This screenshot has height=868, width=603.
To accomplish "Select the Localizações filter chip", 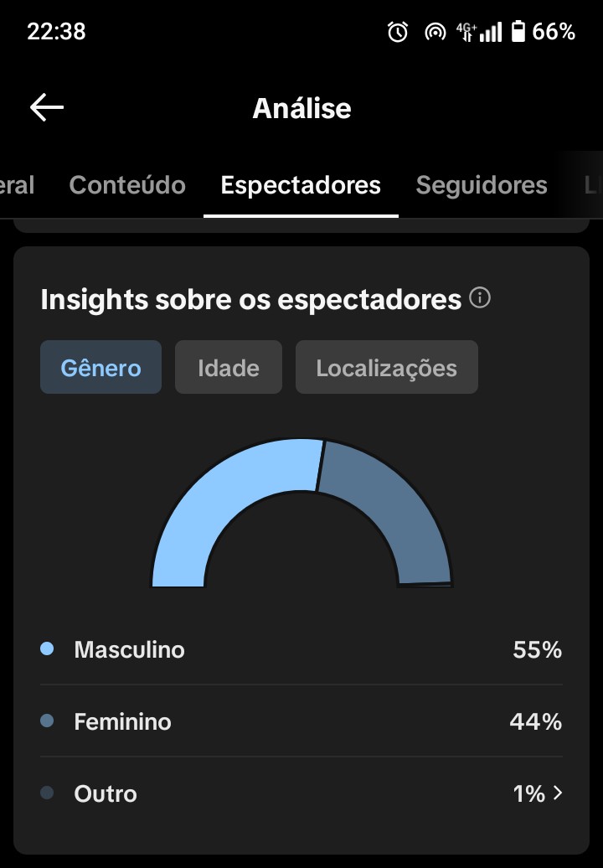I will [x=387, y=367].
